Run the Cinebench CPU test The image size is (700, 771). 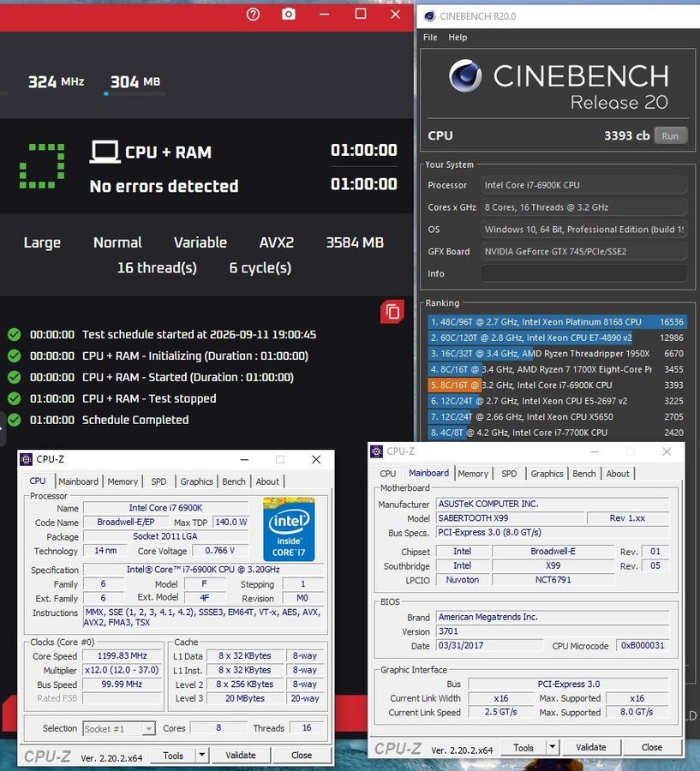point(670,135)
